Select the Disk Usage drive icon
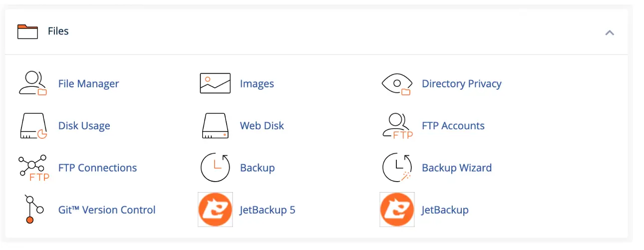Image resolution: width=644 pixels, height=250 pixels. pos(33,126)
